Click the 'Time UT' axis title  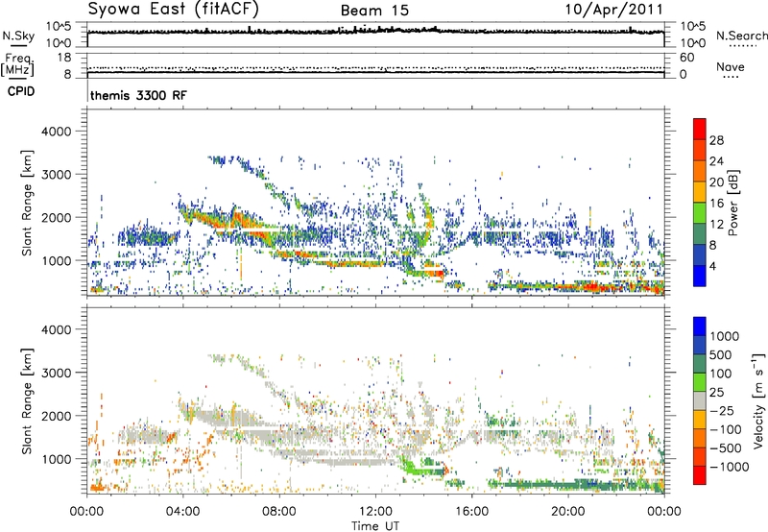[375, 526]
